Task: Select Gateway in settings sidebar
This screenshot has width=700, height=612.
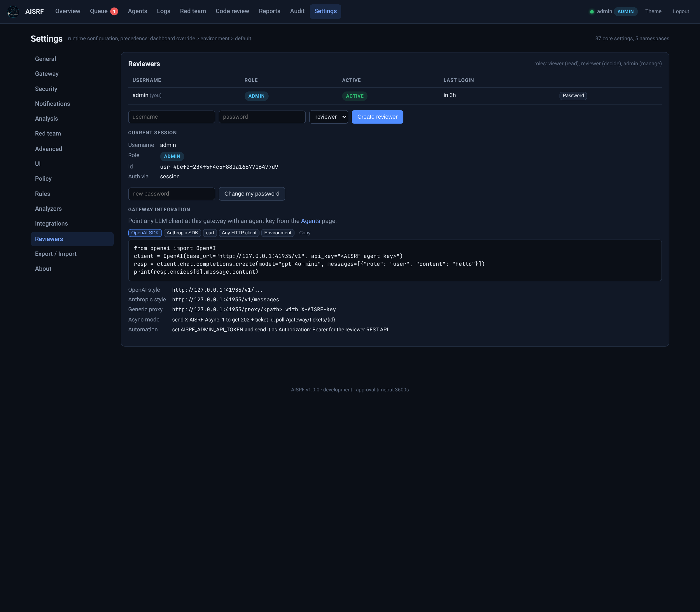Action: tap(72, 74)
